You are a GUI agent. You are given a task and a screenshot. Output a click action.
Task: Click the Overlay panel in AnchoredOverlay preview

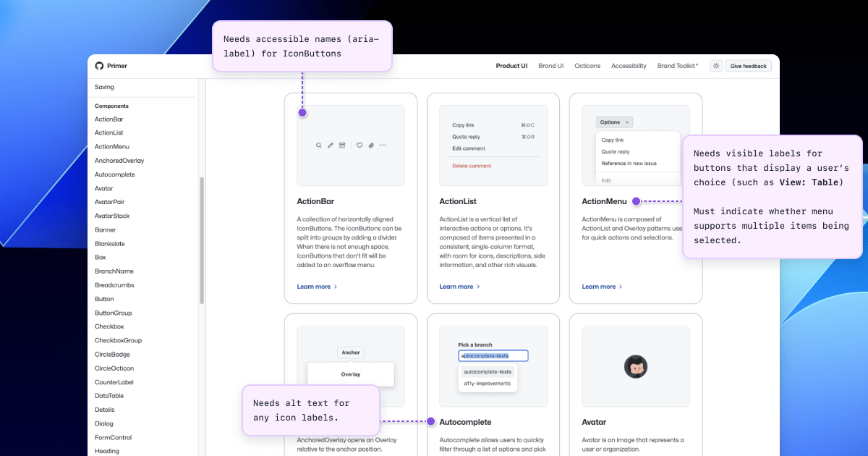point(351,374)
